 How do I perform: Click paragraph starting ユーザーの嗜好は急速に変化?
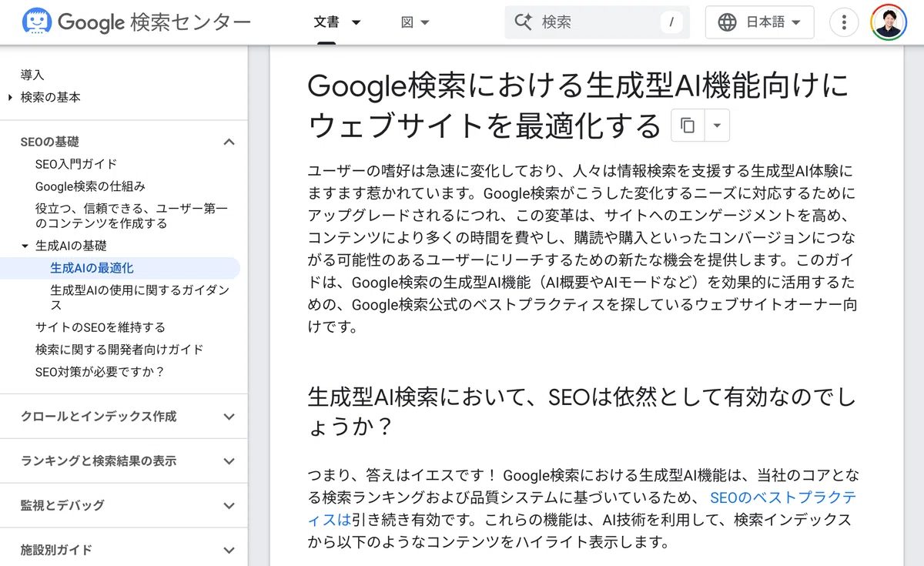(582, 249)
